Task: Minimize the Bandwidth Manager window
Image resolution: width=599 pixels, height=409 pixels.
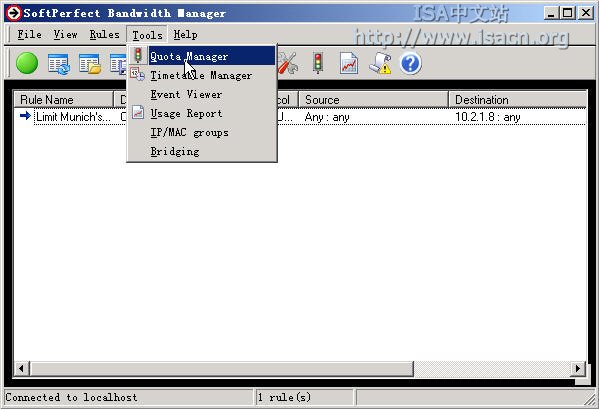Action: [550, 13]
